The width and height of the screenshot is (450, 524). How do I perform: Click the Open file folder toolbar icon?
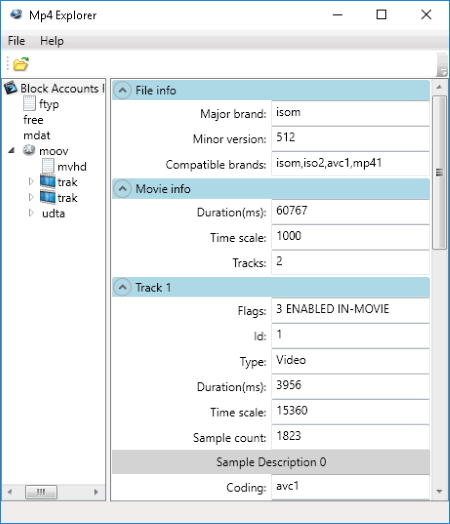point(21,64)
